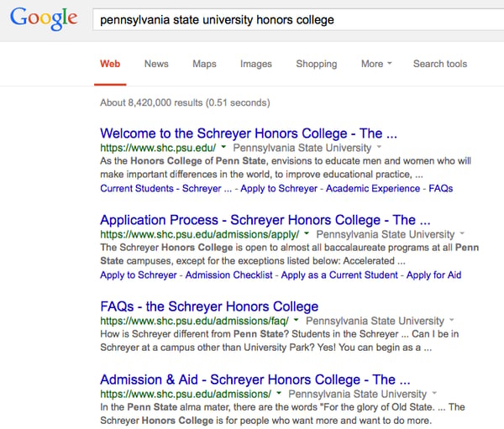
Task: Open green arrow next to admissions/faq/ URL
Action: click(296, 320)
